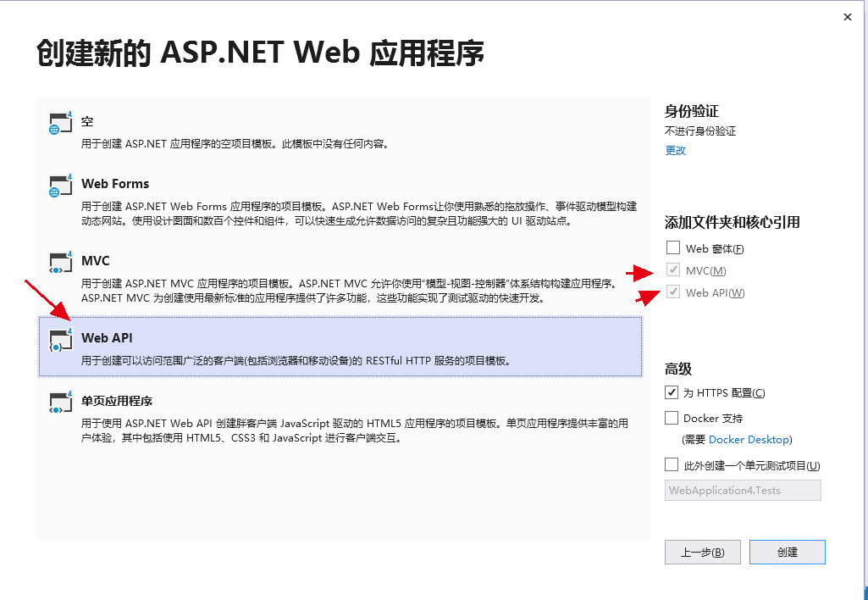Click the WebApplication4.Tests name field
Screen dimensions: 868x600
point(743,490)
